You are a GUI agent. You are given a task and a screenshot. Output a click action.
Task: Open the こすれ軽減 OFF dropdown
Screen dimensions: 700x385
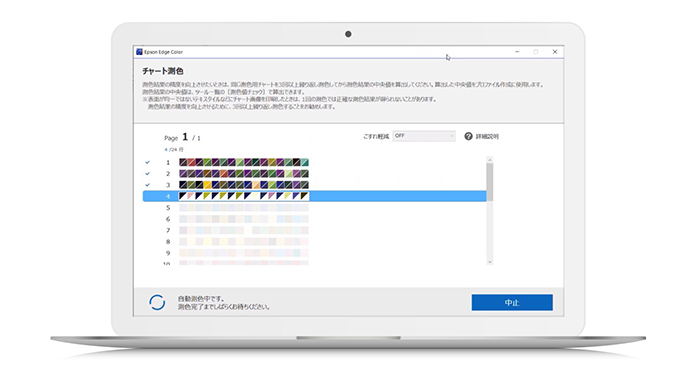[x=424, y=136]
